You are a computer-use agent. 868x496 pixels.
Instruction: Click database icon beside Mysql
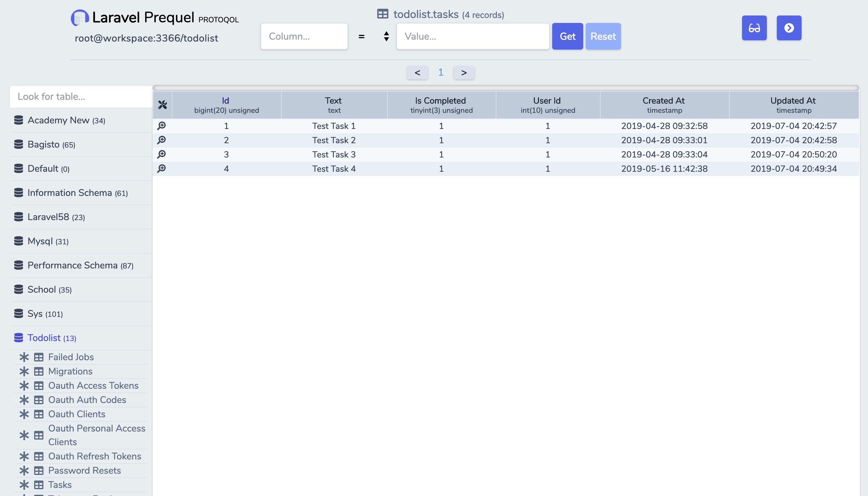(19, 241)
